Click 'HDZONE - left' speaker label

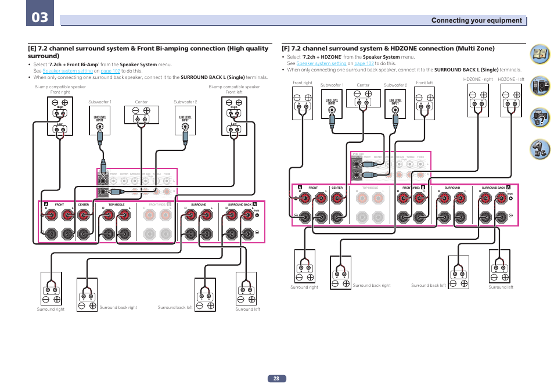(x=511, y=80)
